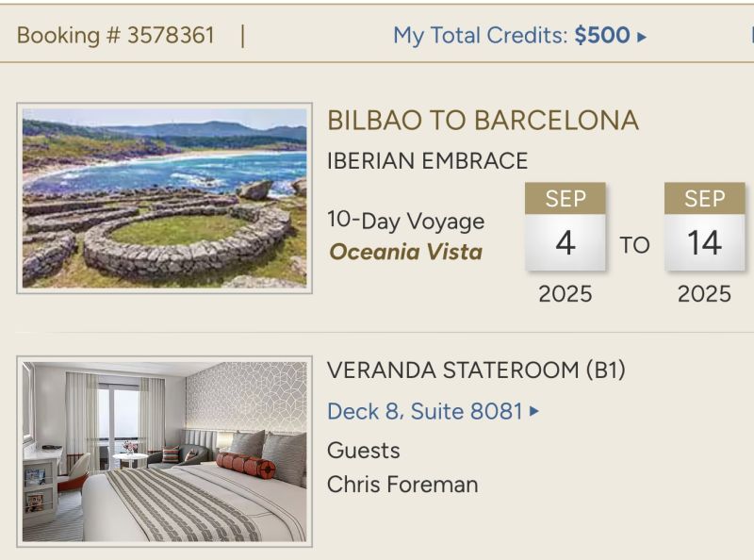Viewport: 754px width, 560px height.
Task: Click the Bilbao to Barcelona voyage title
Action: tap(483, 120)
